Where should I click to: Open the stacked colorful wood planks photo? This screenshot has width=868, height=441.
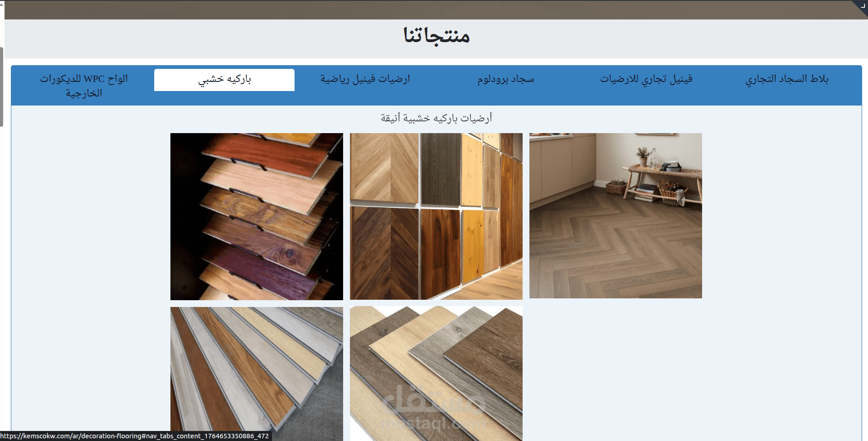(x=257, y=216)
